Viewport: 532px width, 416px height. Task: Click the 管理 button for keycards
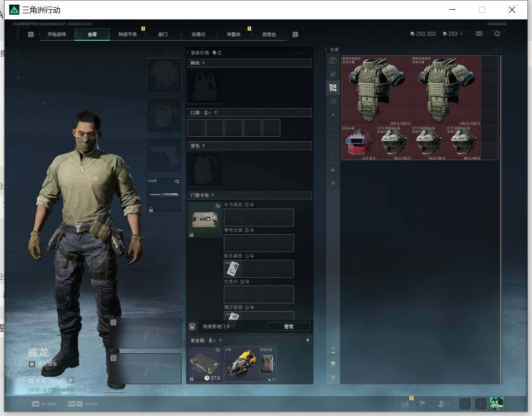[x=289, y=327]
